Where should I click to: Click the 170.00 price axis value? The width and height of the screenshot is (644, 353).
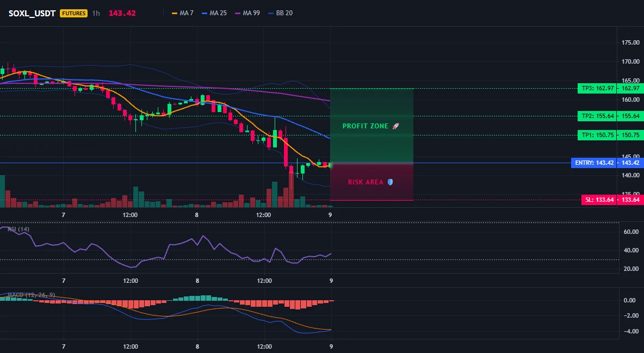tap(630, 61)
